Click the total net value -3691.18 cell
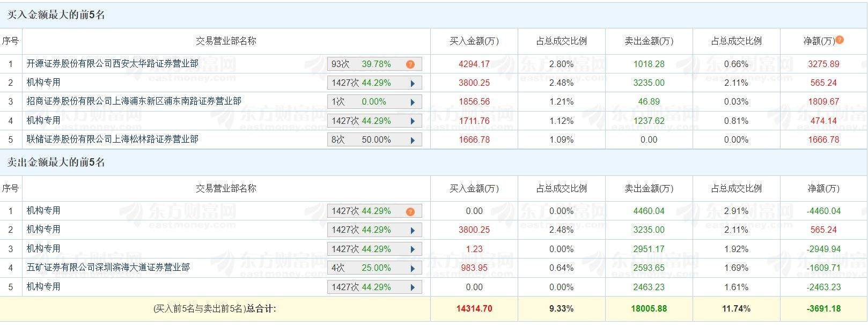This screenshot has width=868, height=325. point(823,309)
